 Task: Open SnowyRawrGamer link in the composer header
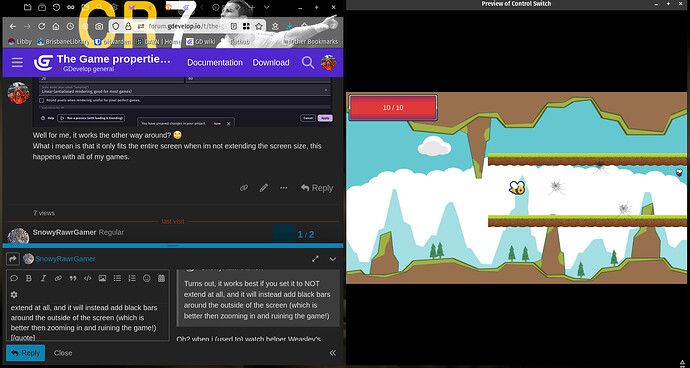pos(65,259)
